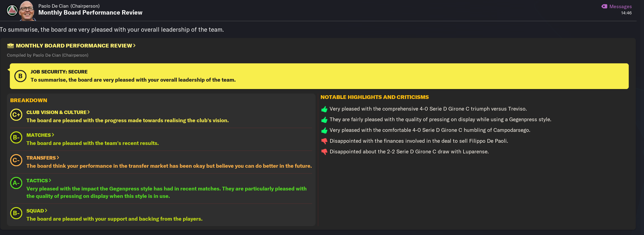Click thumbs-down icon beside Filippo De Paoli
The image size is (644, 235).
[x=324, y=141]
